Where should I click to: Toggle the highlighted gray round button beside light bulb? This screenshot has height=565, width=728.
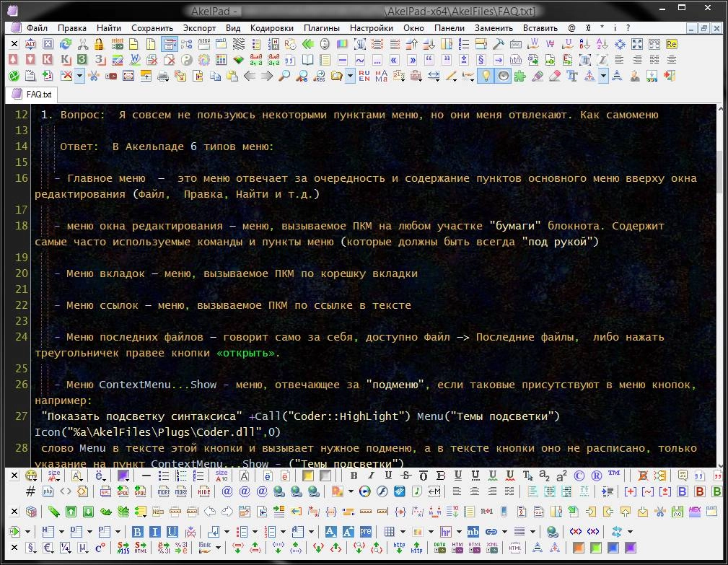503,76
